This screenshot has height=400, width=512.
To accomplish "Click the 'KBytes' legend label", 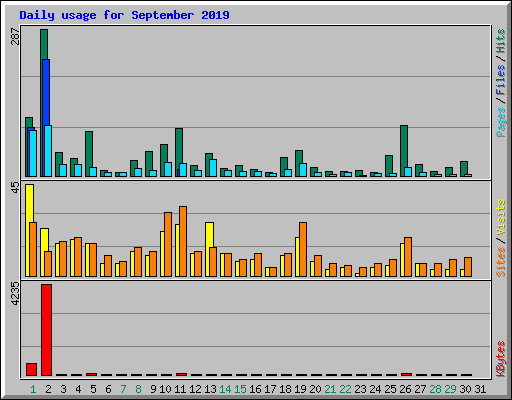I will click(500, 359).
